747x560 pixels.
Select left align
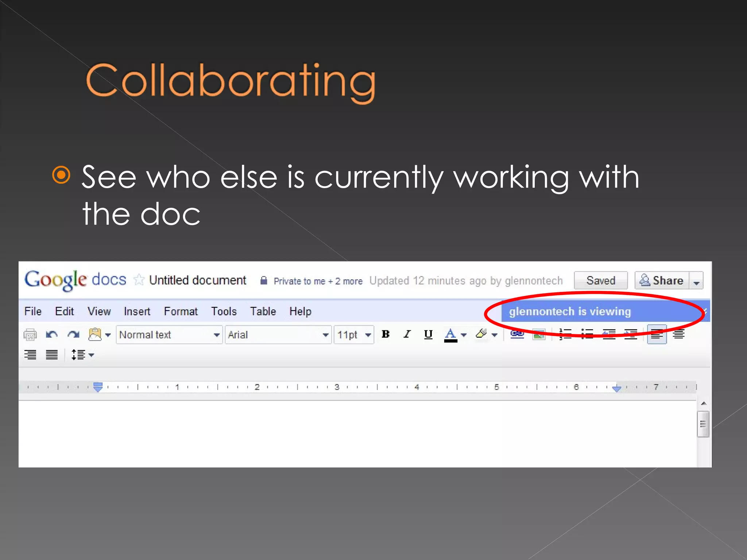pos(657,334)
